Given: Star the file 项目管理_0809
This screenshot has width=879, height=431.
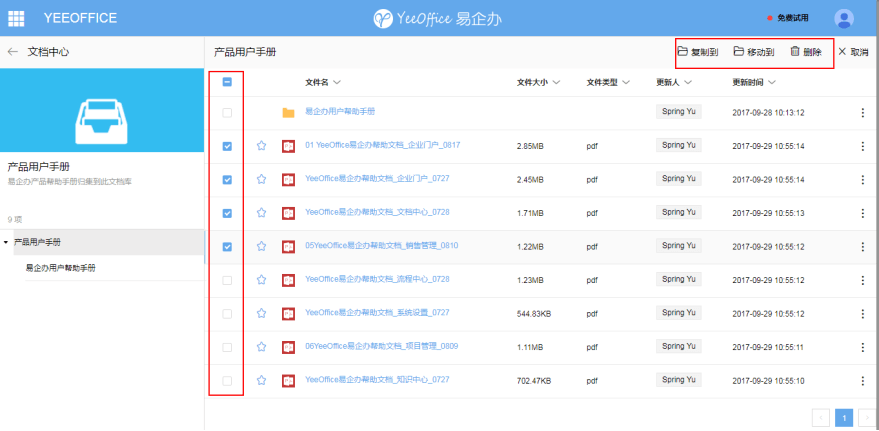Looking at the screenshot, I should point(261,347).
